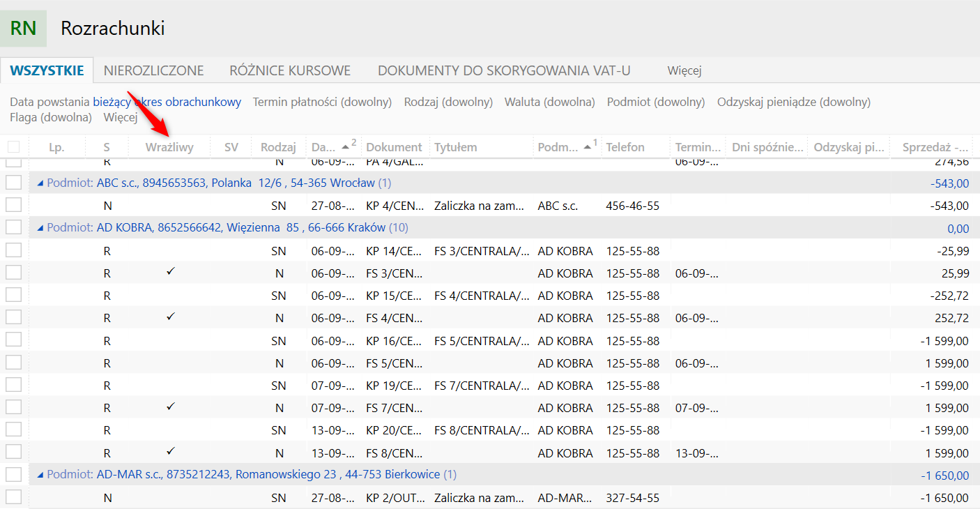Viewport: 980px width, 509px height.
Task: Click the Dni spóźnie... column header
Action: click(x=766, y=147)
